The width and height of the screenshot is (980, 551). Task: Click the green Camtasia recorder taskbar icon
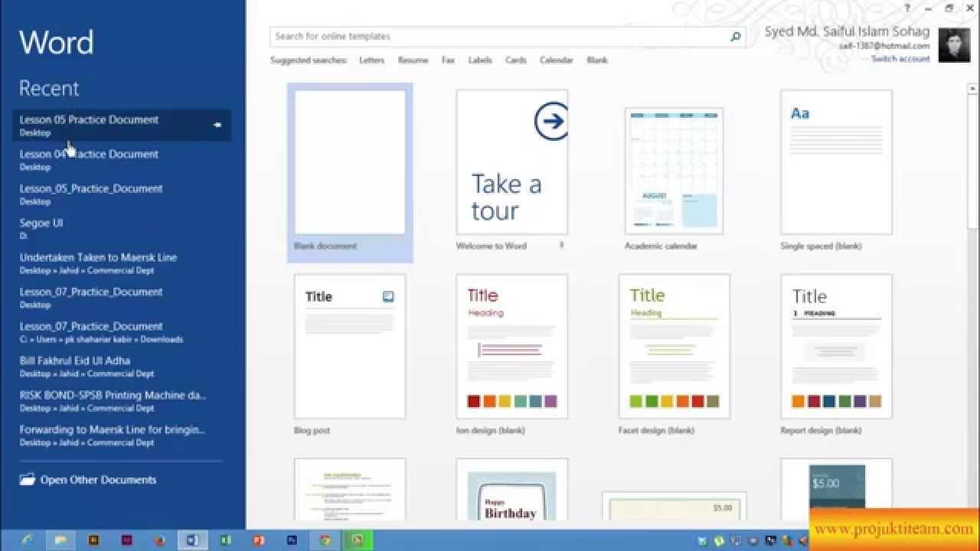click(x=358, y=540)
